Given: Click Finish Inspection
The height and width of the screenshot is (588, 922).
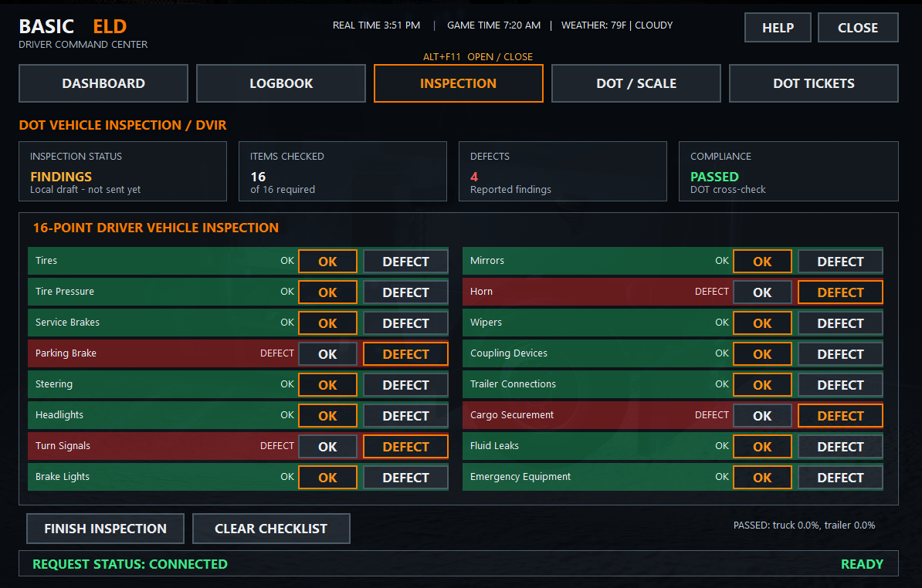Looking at the screenshot, I should [x=105, y=529].
